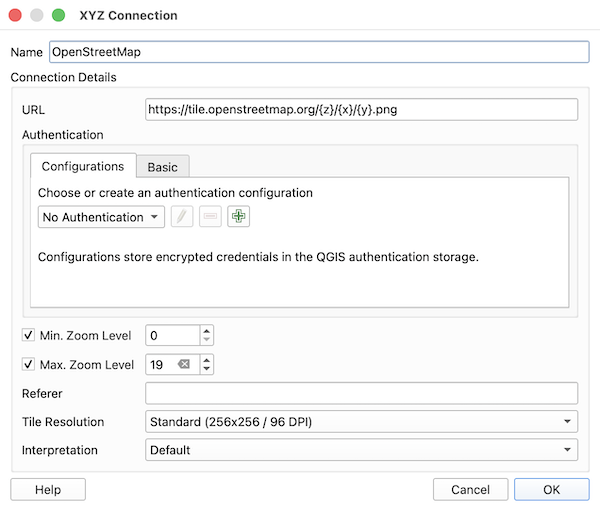Click the Referer input field

click(x=361, y=393)
